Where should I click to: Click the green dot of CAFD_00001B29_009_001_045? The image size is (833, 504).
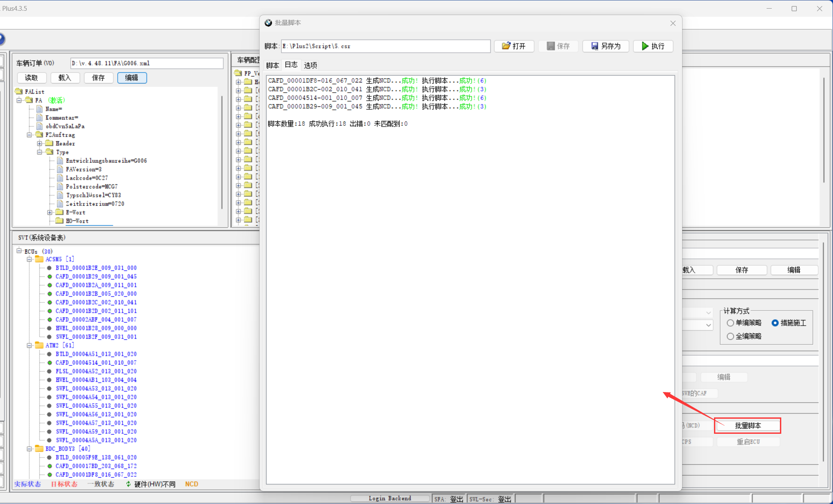[x=50, y=277]
